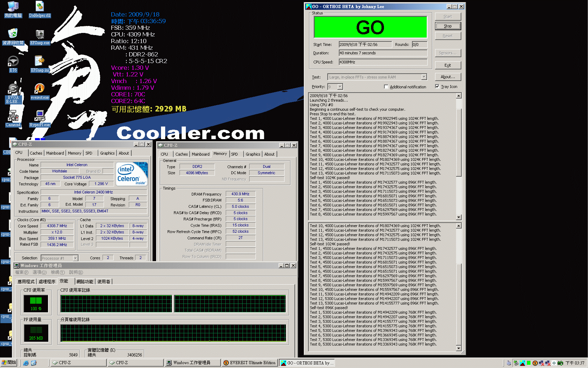Open the ET6 desktop shortcut

tap(13, 64)
